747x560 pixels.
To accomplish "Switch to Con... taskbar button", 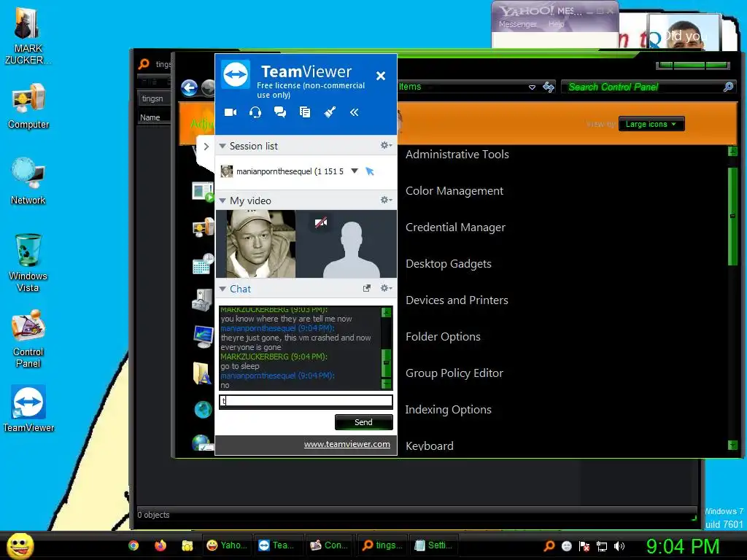I will (x=330, y=545).
